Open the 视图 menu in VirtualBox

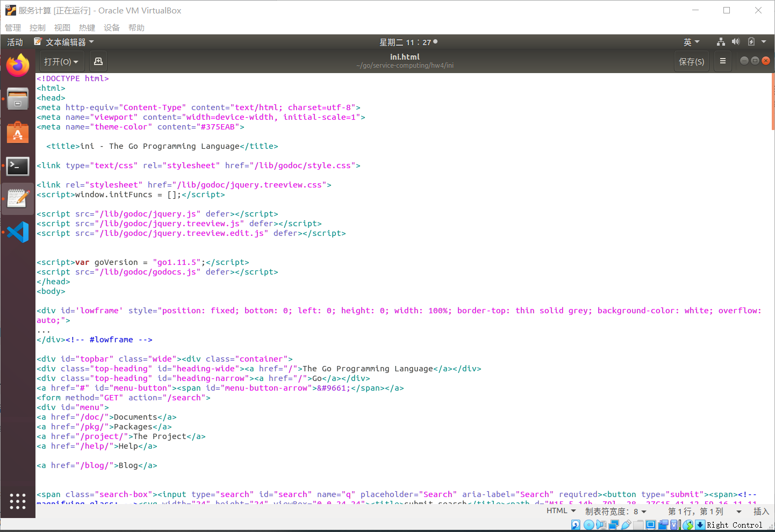tap(62, 27)
